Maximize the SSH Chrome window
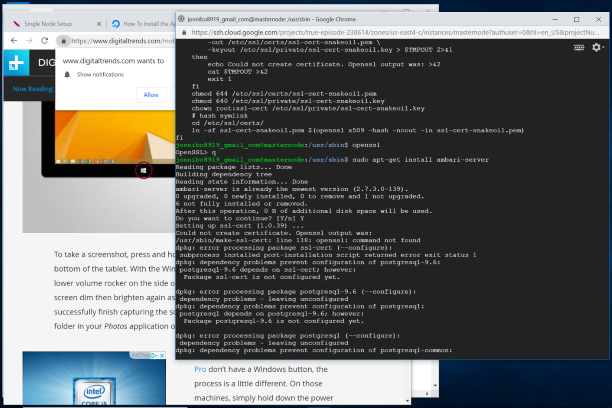Viewport: 612px width, 408px height. [x=576, y=19]
